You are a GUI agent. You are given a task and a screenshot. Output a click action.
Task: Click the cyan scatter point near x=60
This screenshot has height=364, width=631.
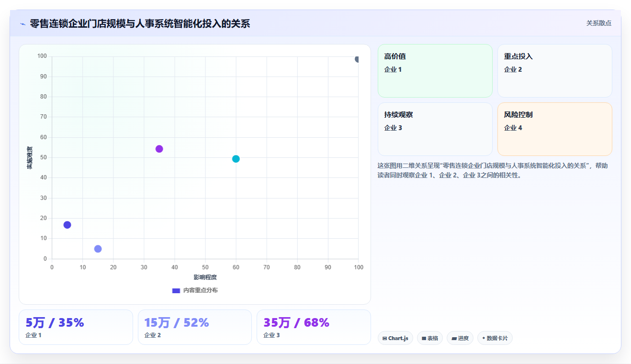tap(236, 159)
